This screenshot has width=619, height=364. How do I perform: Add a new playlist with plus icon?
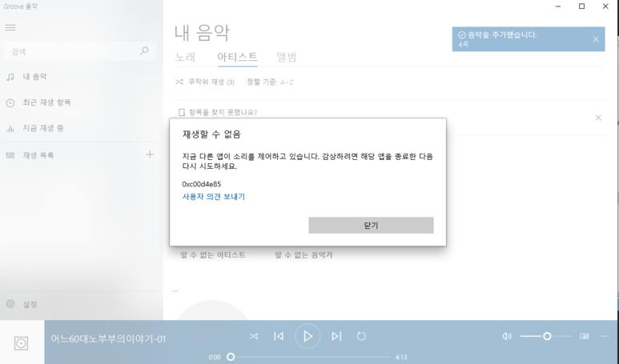pyautogui.click(x=150, y=154)
